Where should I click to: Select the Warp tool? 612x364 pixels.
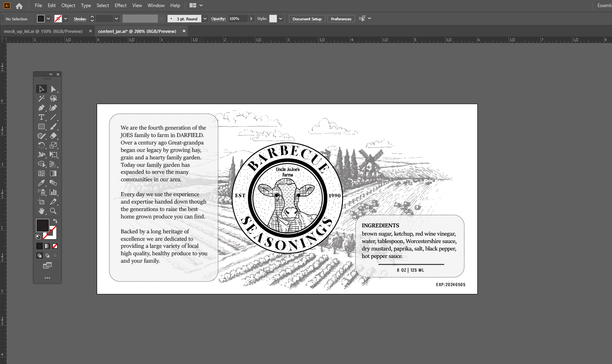42,155
